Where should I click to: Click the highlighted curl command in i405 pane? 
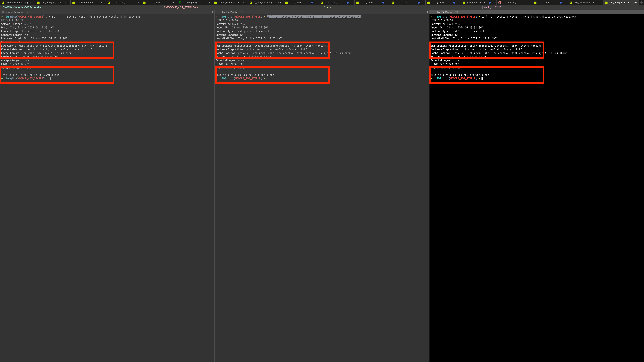[x=314, y=17]
